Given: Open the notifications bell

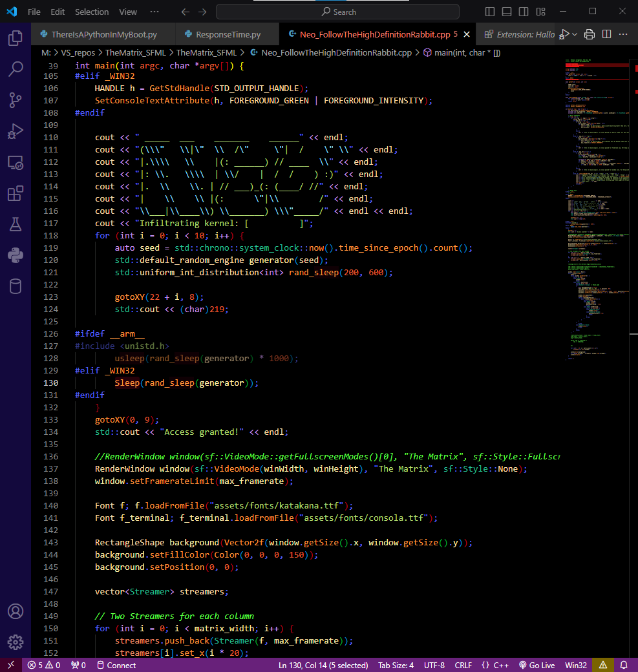Looking at the screenshot, I should pyautogui.click(x=624, y=665).
